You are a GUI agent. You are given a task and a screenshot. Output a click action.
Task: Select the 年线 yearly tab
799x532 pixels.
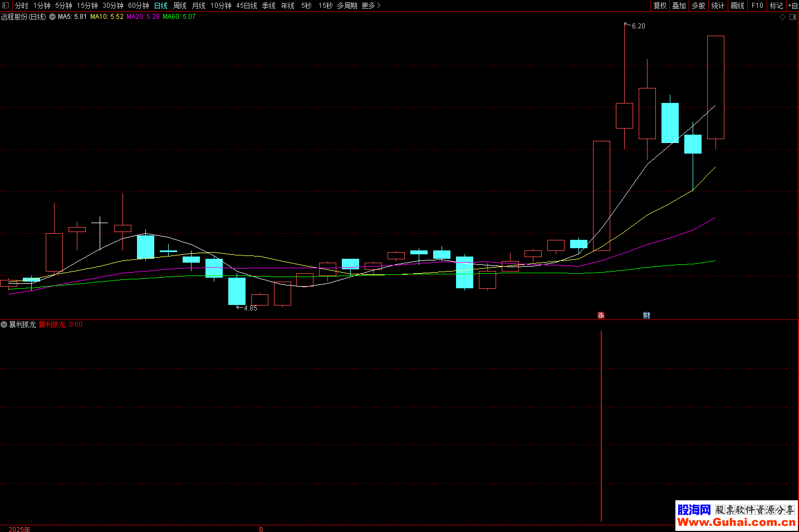288,6
